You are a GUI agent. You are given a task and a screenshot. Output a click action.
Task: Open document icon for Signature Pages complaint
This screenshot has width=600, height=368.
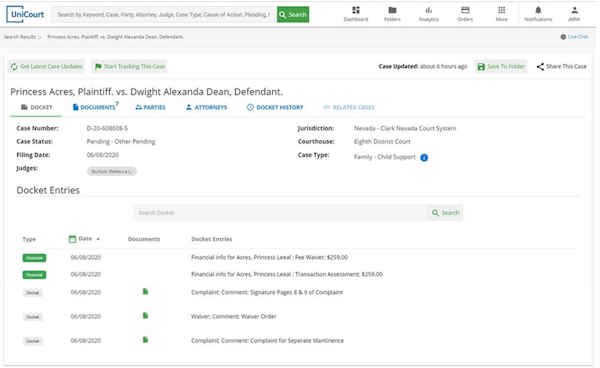(145, 291)
